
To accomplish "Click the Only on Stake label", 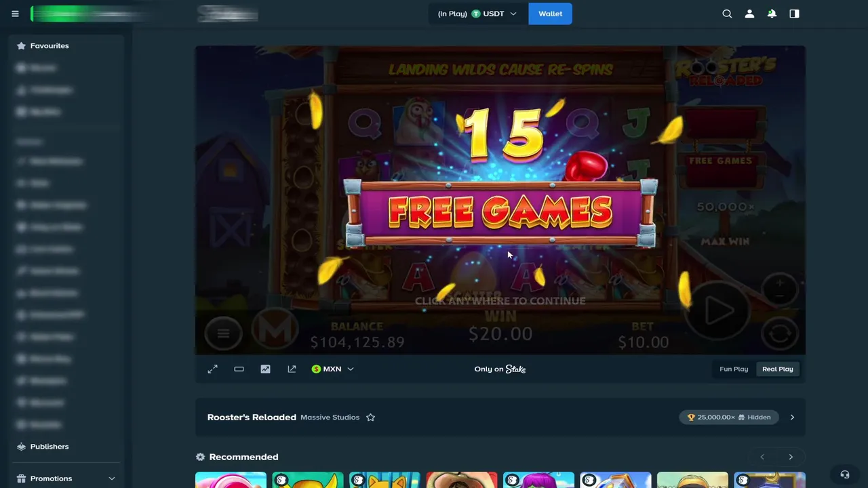I will (500, 369).
